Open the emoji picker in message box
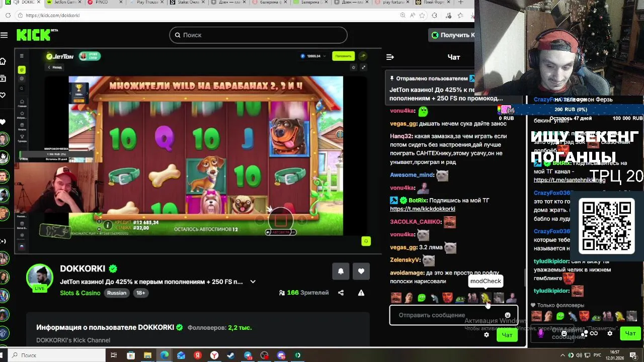Viewport: 644px width, 362px height. (x=507, y=315)
